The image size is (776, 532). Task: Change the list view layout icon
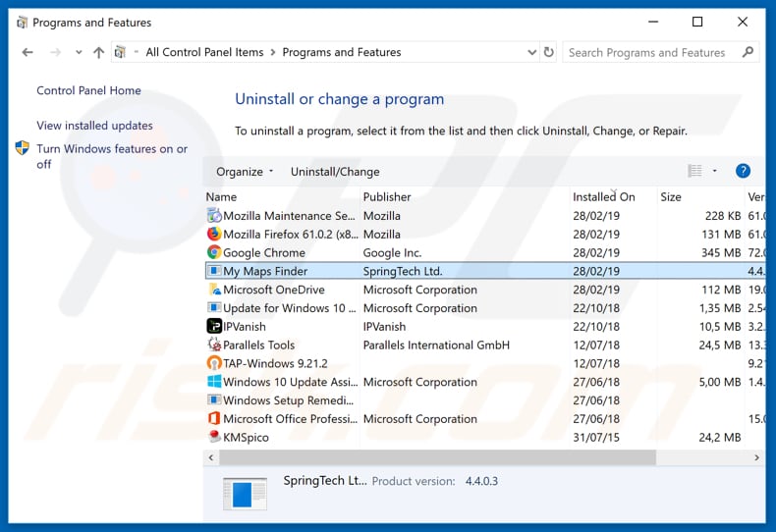(694, 171)
